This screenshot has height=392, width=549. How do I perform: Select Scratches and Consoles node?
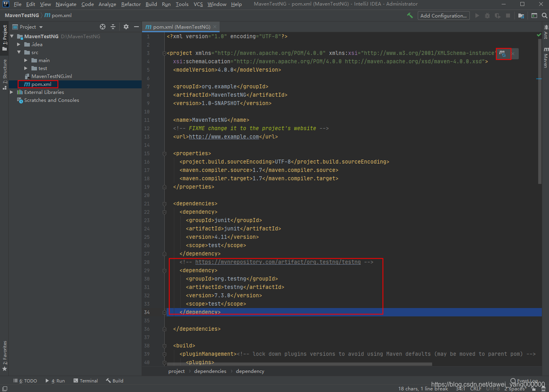[x=52, y=100]
